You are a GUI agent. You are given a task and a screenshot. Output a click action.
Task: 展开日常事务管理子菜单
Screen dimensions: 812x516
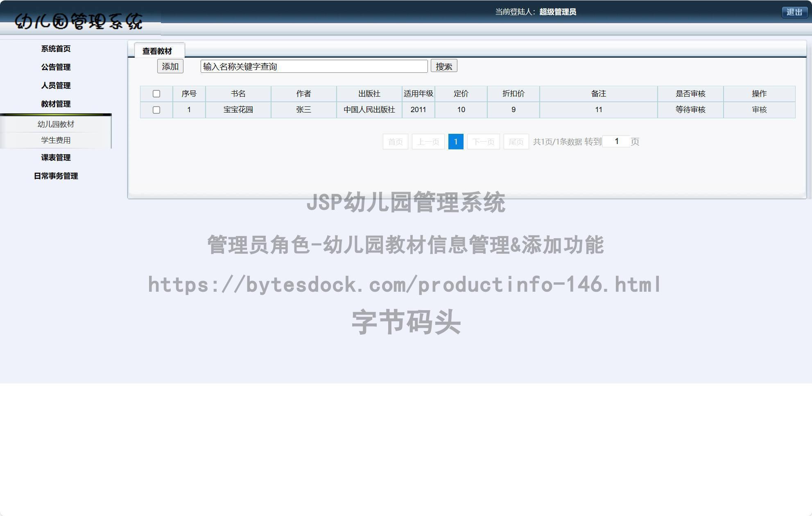coord(56,176)
